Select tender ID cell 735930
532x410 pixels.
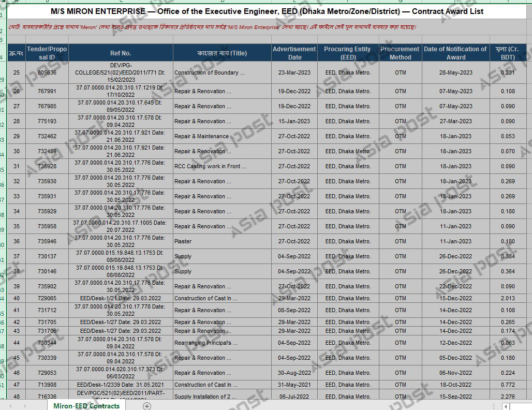click(x=47, y=181)
